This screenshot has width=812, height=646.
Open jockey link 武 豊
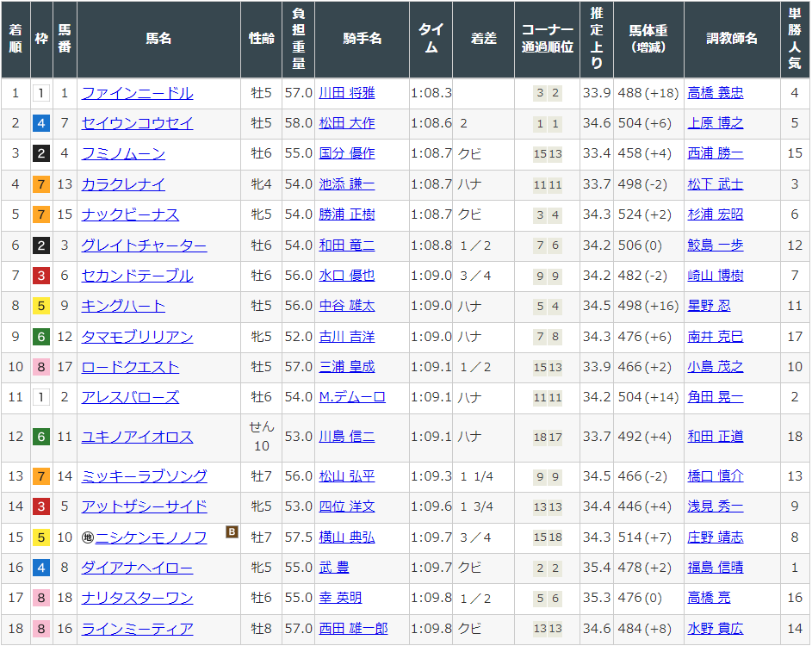[x=334, y=568]
